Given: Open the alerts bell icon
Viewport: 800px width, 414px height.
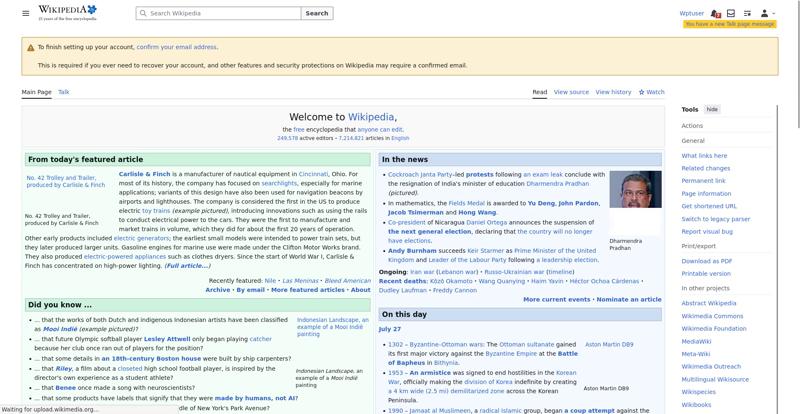Looking at the screenshot, I should click(715, 13).
